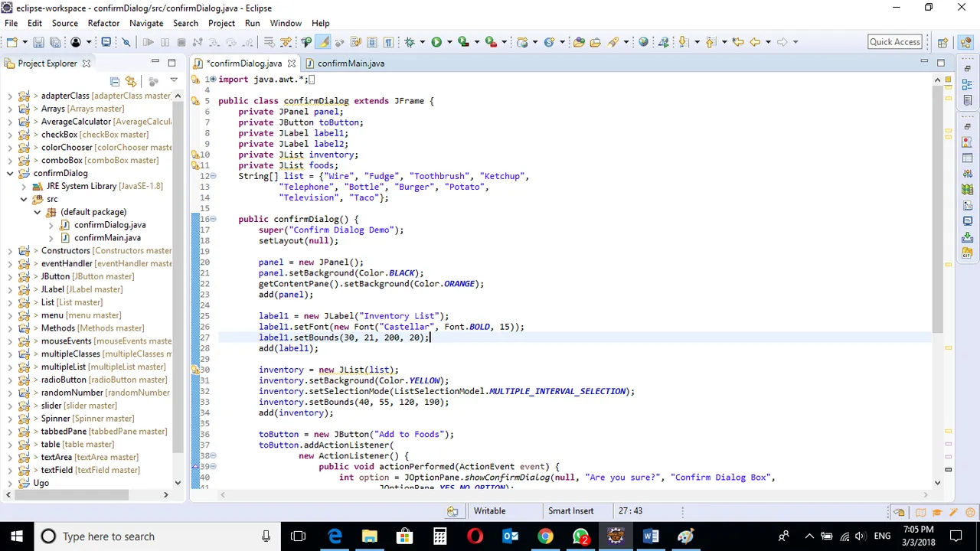Toggle Skip All Breakpoints
The width and height of the screenshot is (980, 551).
(x=126, y=42)
